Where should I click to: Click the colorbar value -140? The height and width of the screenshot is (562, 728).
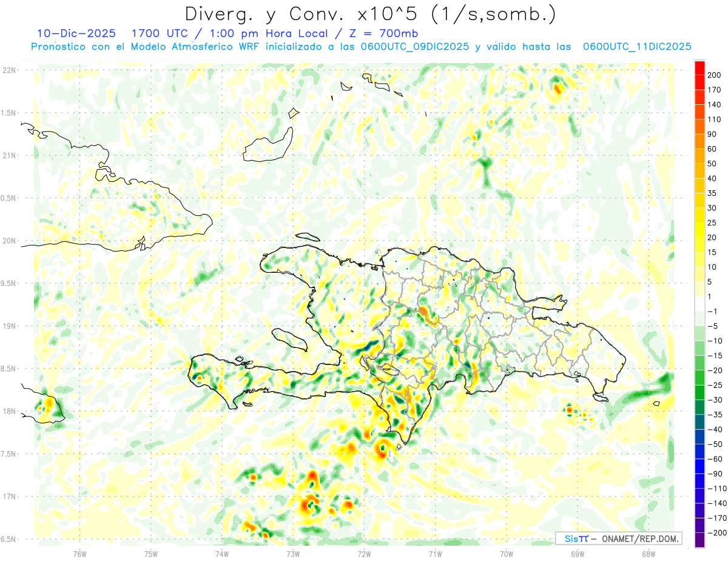pyautogui.click(x=716, y=503)
